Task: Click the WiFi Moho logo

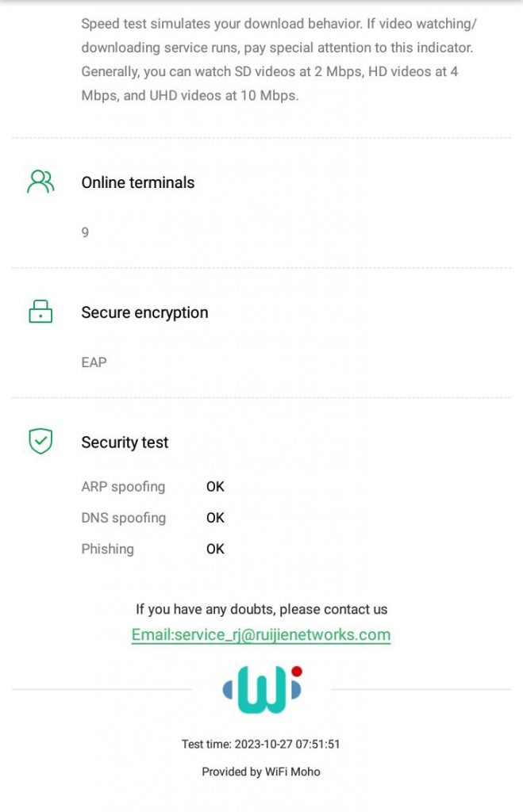Action: pos(262,689)
